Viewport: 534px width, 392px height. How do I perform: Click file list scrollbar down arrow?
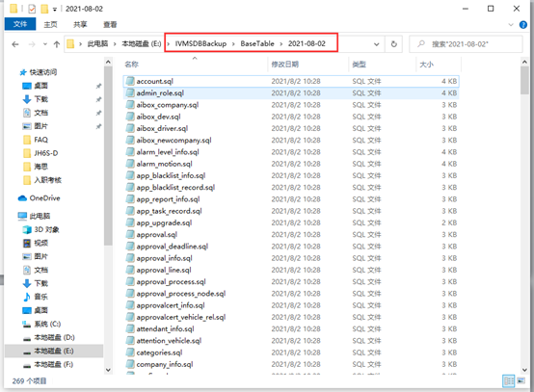tap(524, 370)
